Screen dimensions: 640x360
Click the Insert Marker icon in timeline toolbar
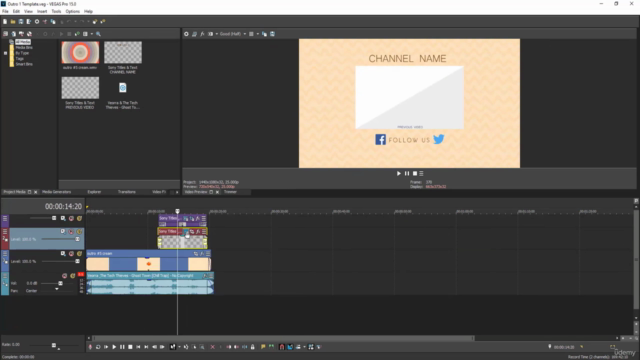click(x=263, y=347)
